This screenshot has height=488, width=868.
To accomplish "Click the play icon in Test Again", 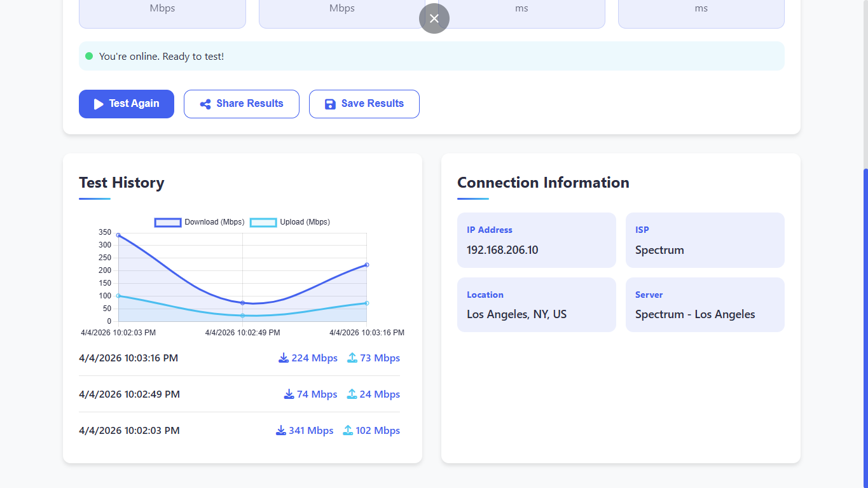I will [x=99, y=104].
